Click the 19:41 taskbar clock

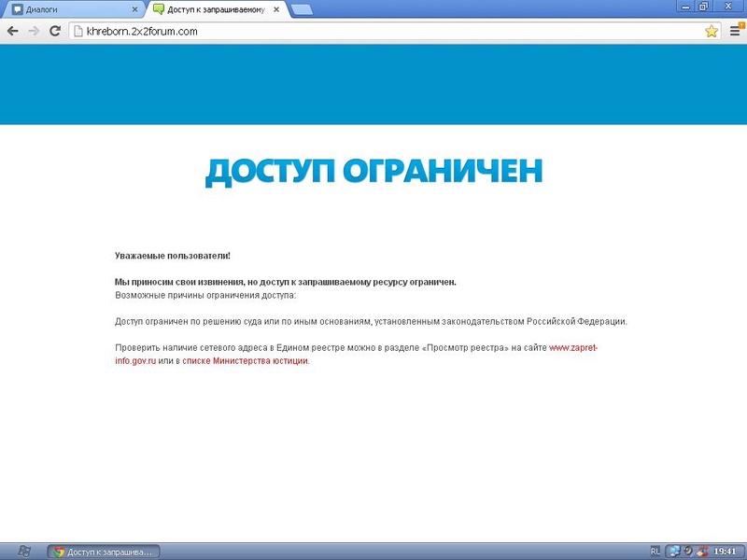[x=726, y=552]
